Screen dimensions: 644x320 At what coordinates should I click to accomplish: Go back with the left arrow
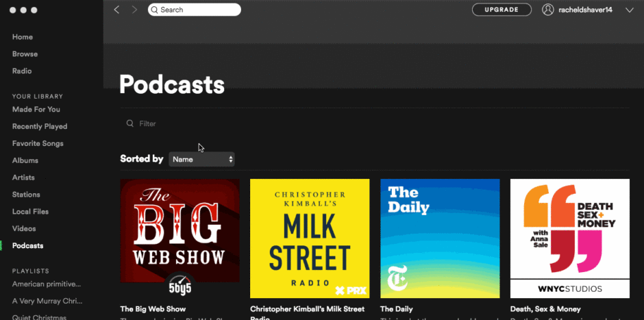click(x=116, y=10)
